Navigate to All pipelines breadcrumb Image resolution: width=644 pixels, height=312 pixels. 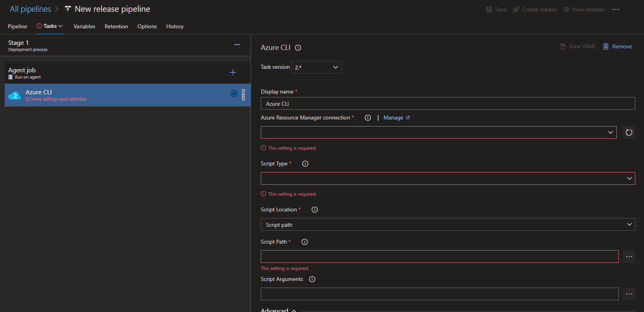[x=30, y=9]
